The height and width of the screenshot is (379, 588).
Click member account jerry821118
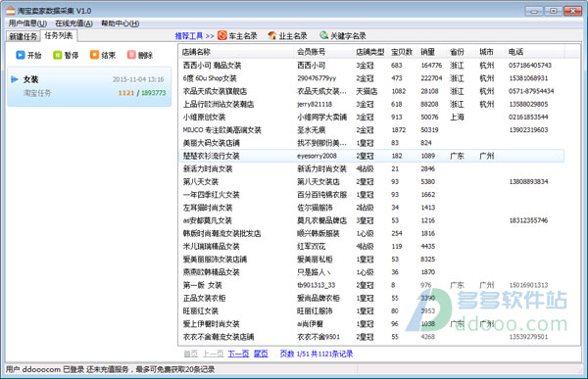tap(315, 104)
